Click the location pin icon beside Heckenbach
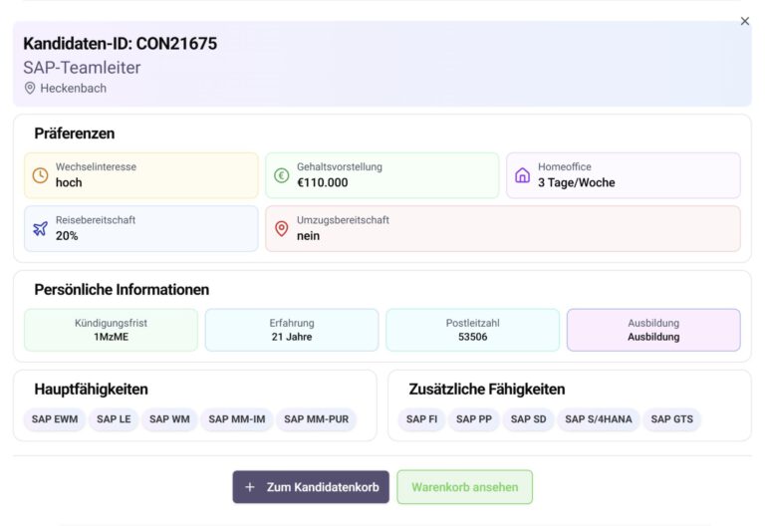 pyautogui.click(x=30, y=89)
